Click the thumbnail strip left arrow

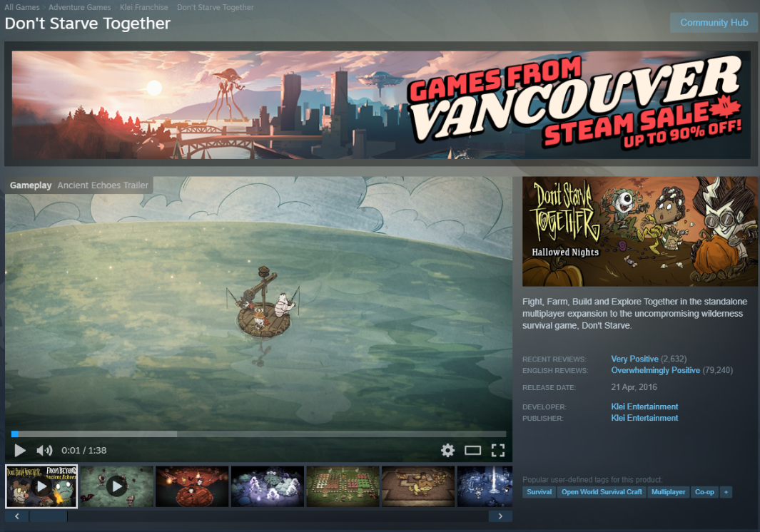(17, 516)
